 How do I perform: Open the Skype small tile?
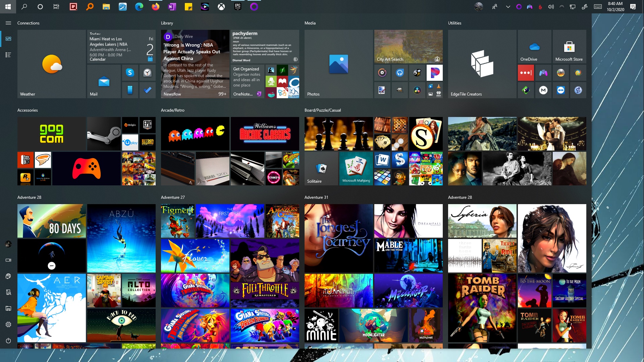click(130, 72)
